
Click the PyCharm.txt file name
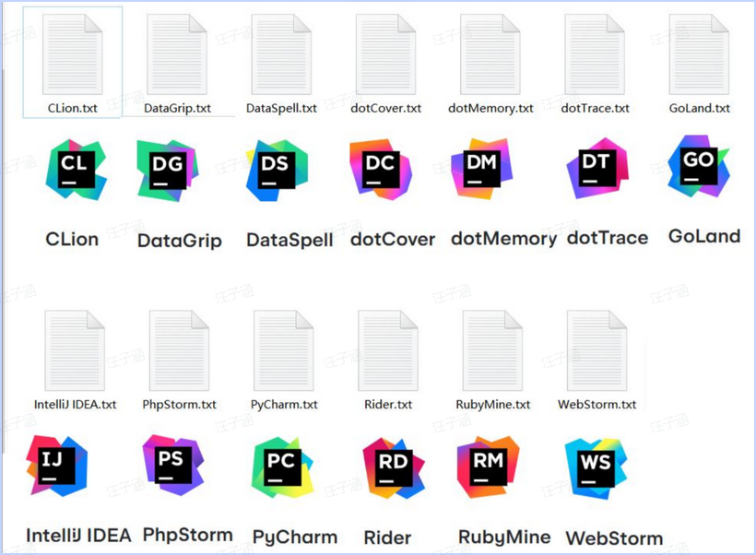coord(284,404)
